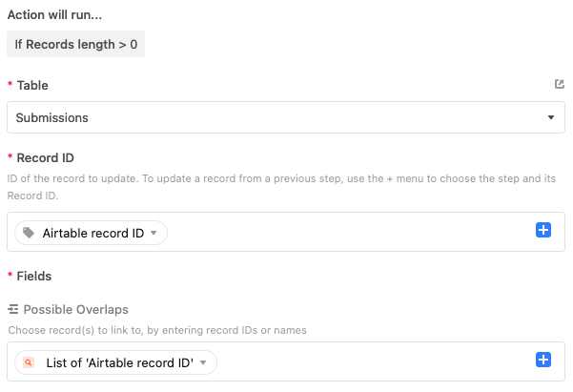The image size is (573, 392).
Task: Click empty space in the Possible Overlaps input
Action: 372,362
